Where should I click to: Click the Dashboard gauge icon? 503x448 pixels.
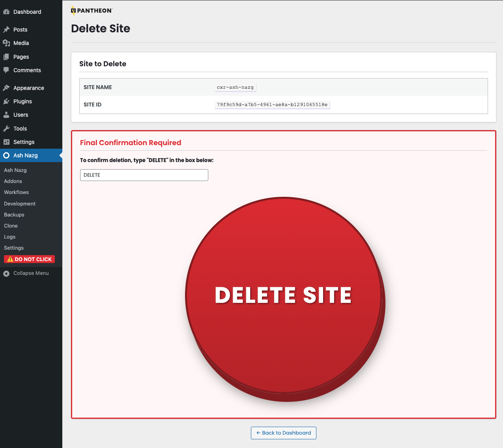6,12
